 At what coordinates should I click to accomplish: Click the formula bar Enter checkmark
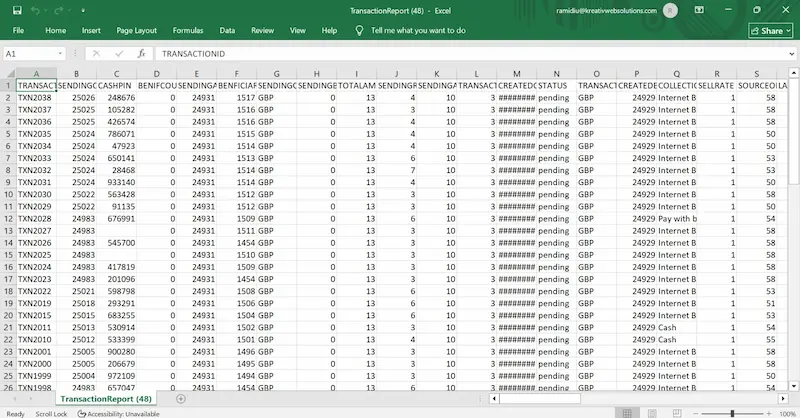(x=117, y=53)
